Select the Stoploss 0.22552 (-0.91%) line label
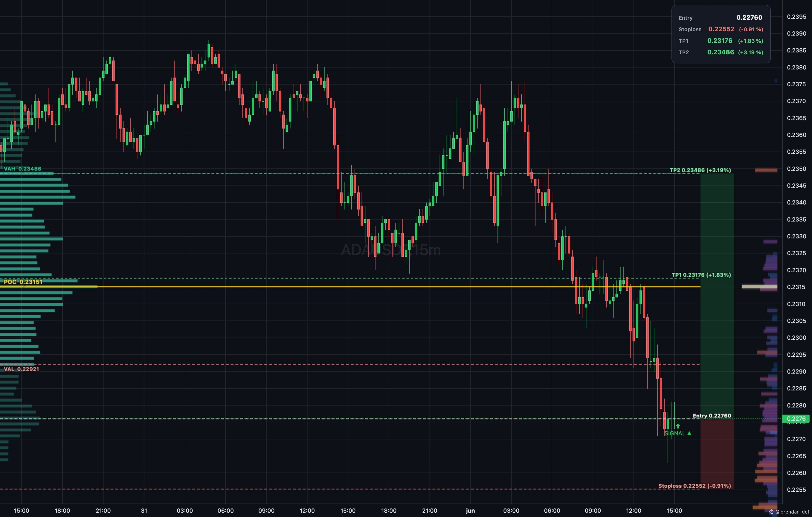The height and width of the screenshot is (517, 812). point(695,486)
